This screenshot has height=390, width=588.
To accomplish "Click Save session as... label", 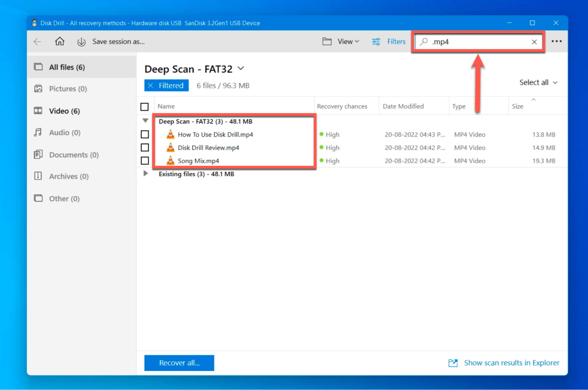I will click(x=118, y=41).
